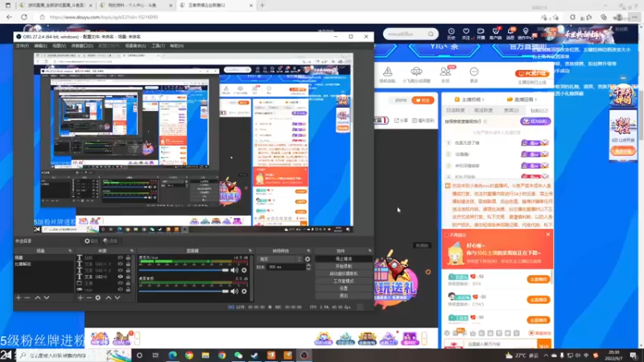Click browser refresh icon
644x362 pixels.
point(24,17)
